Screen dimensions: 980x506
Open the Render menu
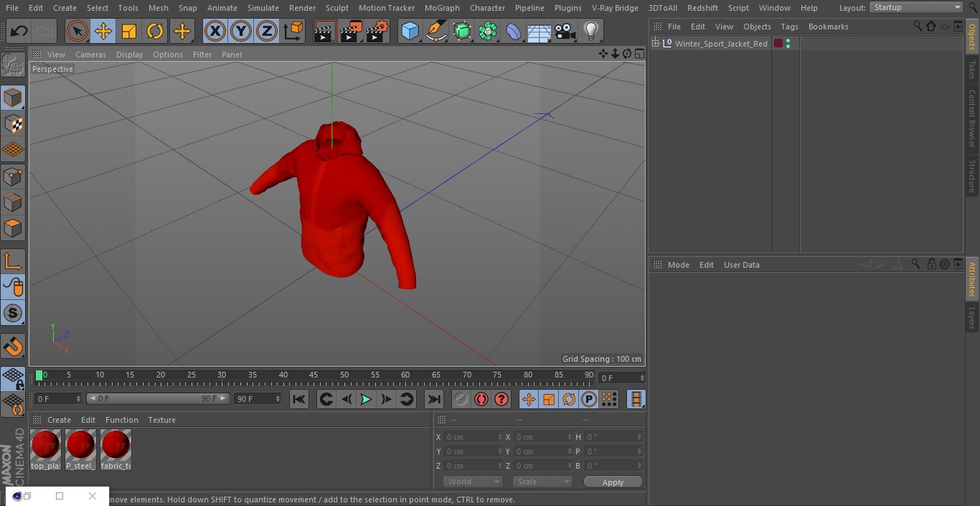pos(302,8)
